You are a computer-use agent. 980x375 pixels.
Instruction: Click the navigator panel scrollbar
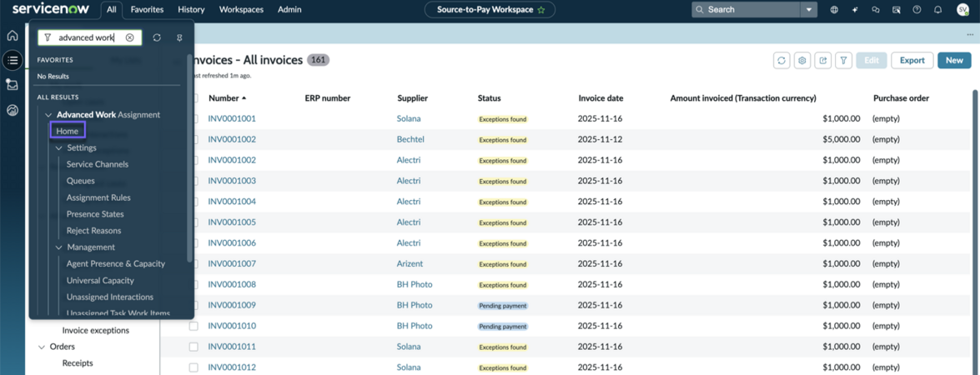coord(189,157)
